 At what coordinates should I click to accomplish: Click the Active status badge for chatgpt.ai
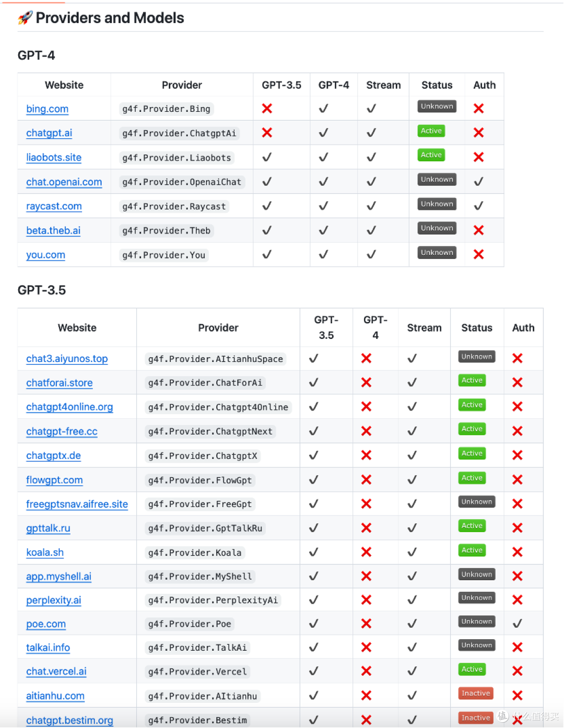pos(431,131)
